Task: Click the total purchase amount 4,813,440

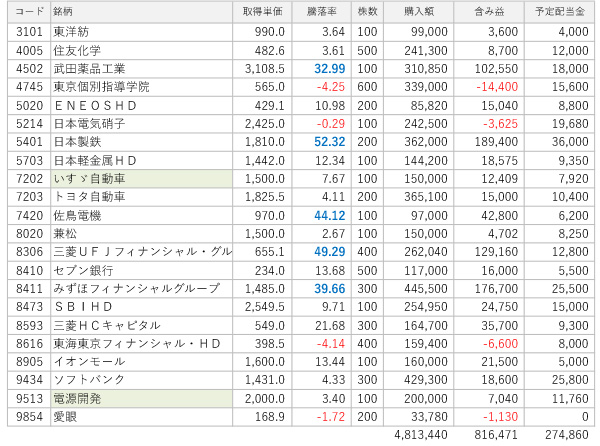Action: 421,435
